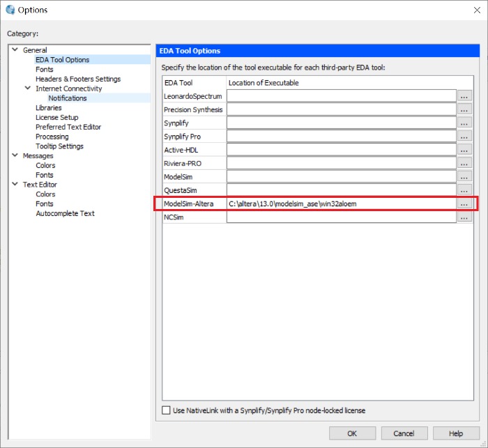This screenshot has height=448, width=488.
Task: Collapse the Text Editor category node
Action: (x=15, y=184)
